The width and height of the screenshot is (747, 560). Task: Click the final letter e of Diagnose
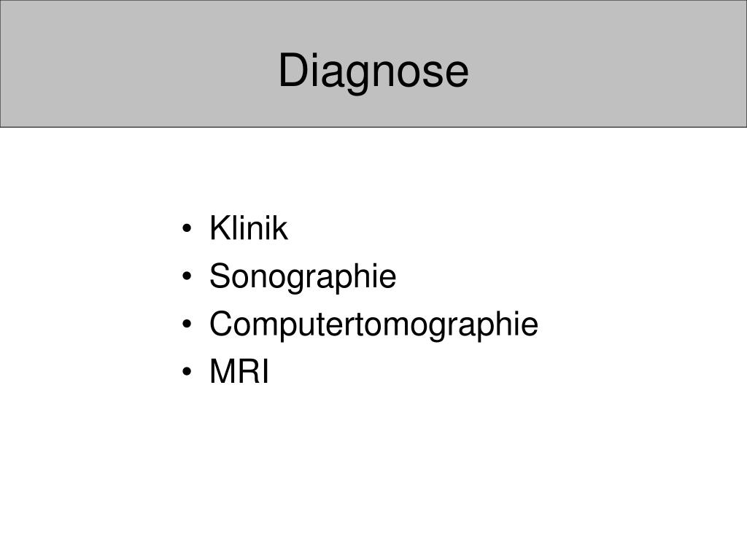457,75
